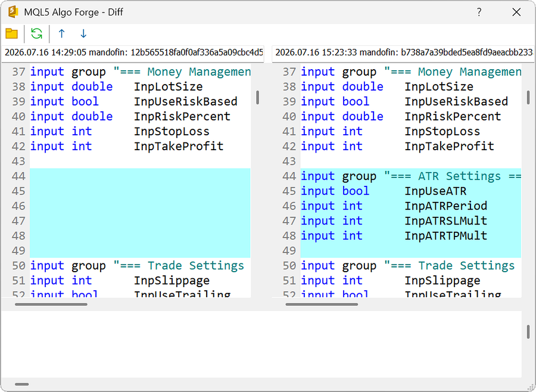
Task: Click line number 45 in right pane
Action: [x=289, y=191]
